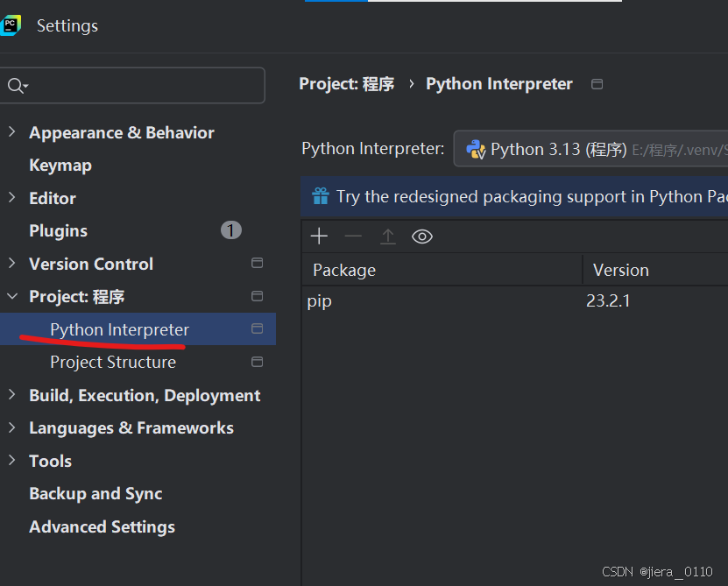The image size is (728, 586).
Task: Go to Advanced Settings
Action: (102, 526)
